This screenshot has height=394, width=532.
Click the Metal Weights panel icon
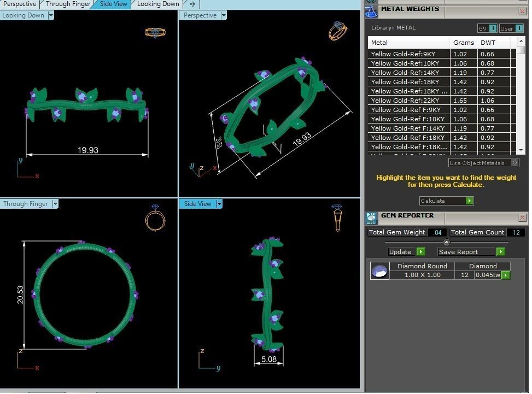[x=371, y=11]
